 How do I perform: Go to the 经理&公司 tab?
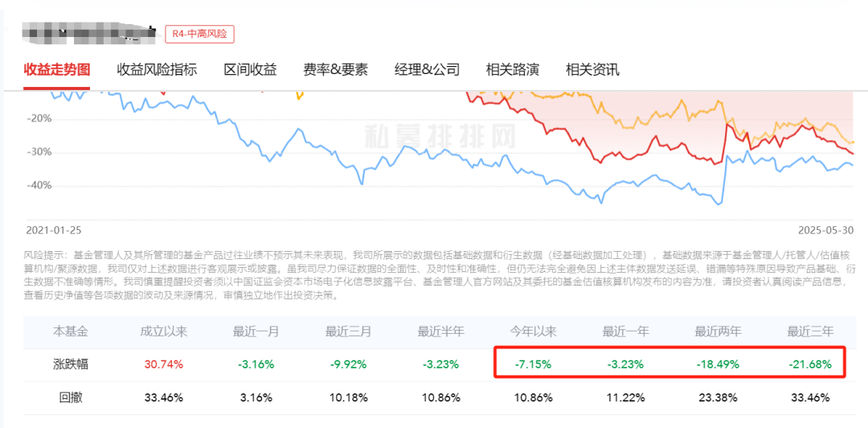tap(427, 70)
